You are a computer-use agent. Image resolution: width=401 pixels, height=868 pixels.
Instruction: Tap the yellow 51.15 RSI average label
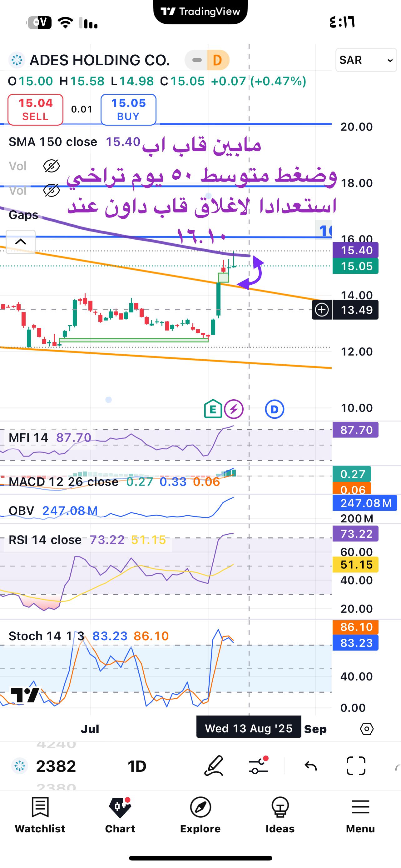(355, 565)
